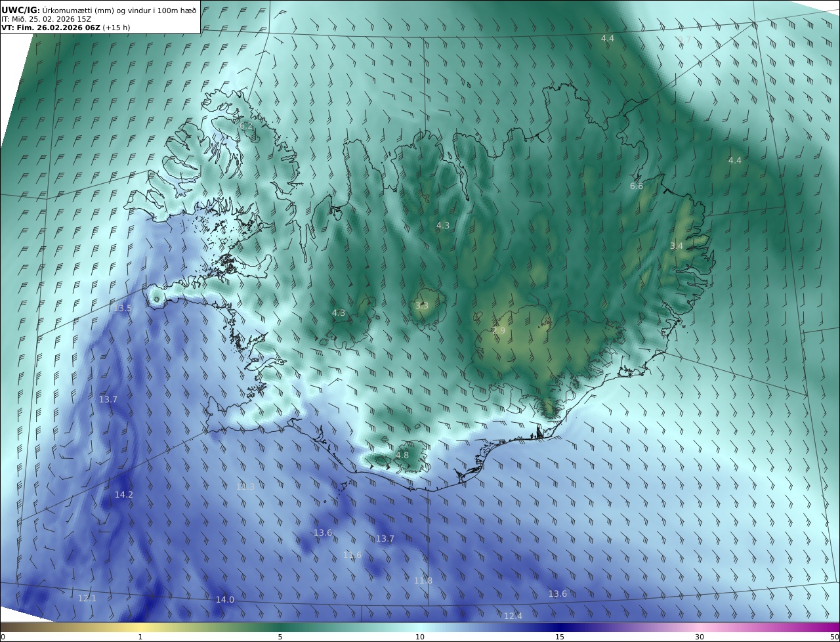
Task: Click the 3.3 value on the glacier
Action: coord(422,306)
